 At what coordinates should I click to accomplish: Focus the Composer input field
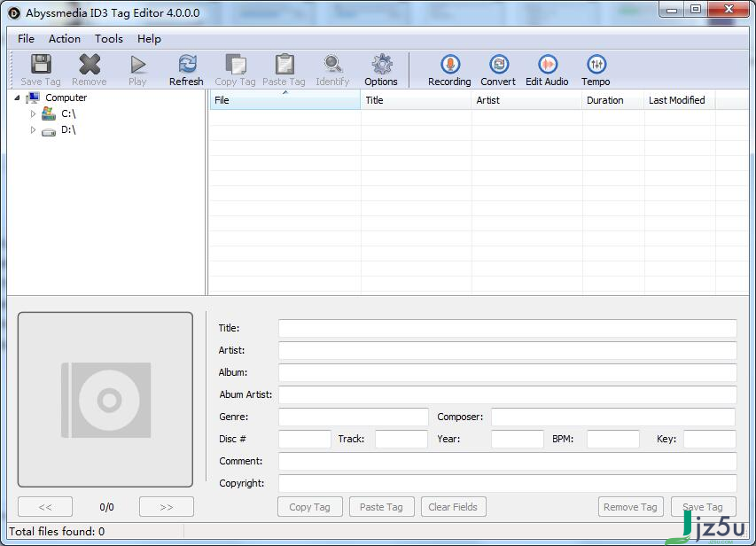[x=614, y=417]
